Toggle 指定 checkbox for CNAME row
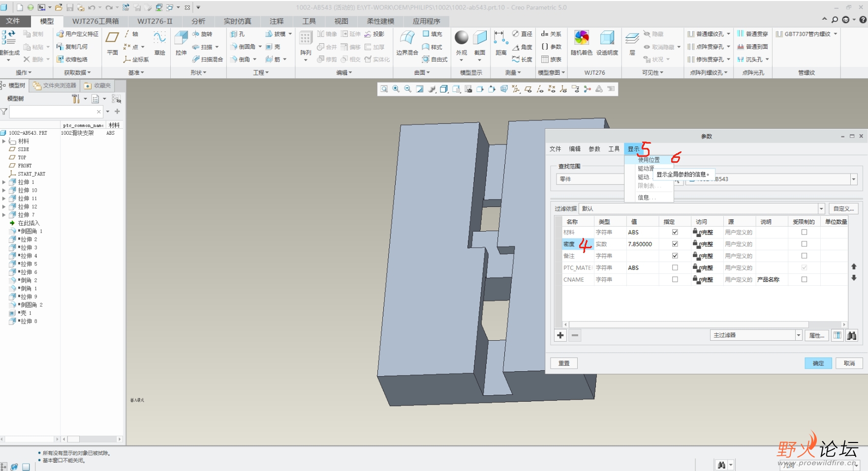The height and width of the screenshot is (471, 868). point(675,279)
